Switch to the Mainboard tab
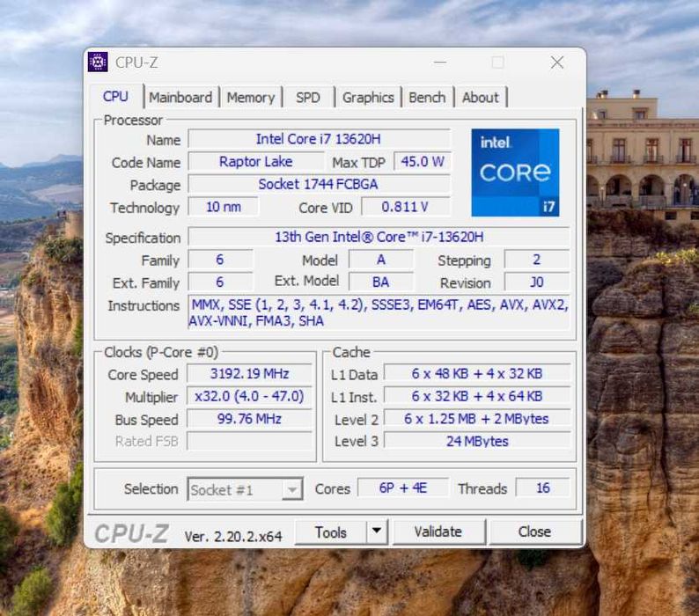 180,97
